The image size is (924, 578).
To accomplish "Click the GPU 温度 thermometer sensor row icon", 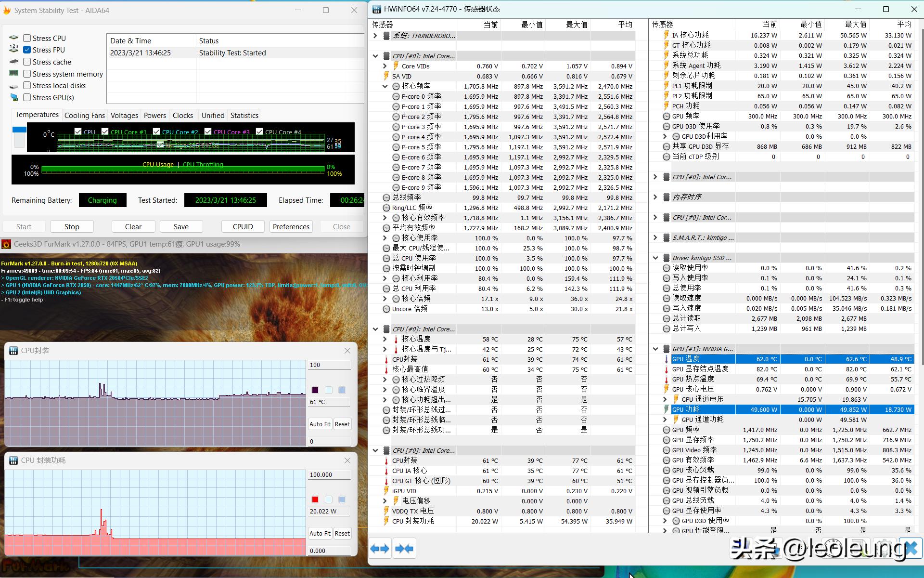I will pyautogui.click(x=667, y=359).
